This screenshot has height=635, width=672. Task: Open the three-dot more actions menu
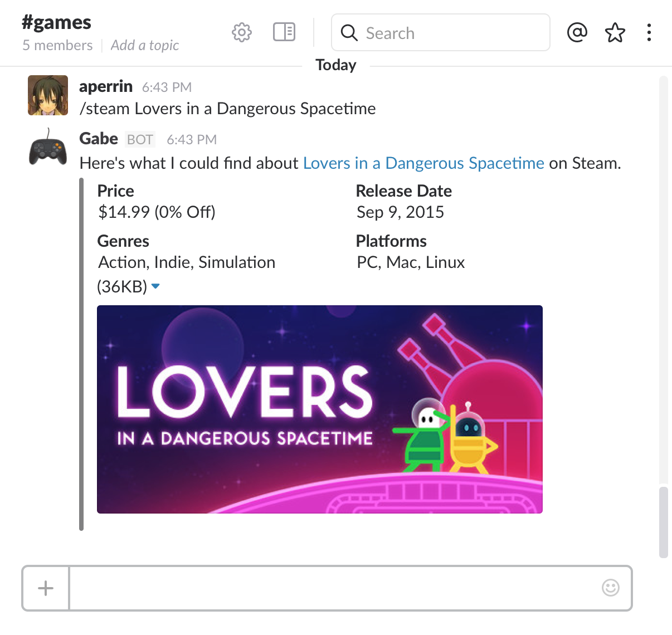click(x=649, y=32)
